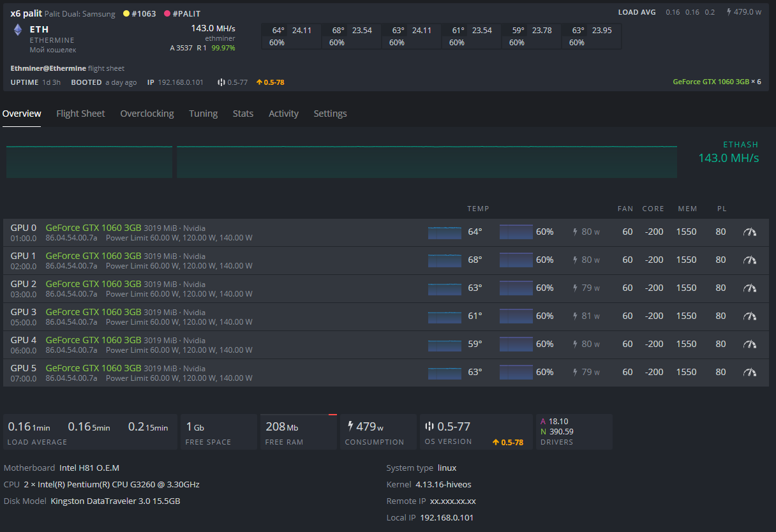
Task: Click the Ethereum coin icon
Action: [17, 30]
